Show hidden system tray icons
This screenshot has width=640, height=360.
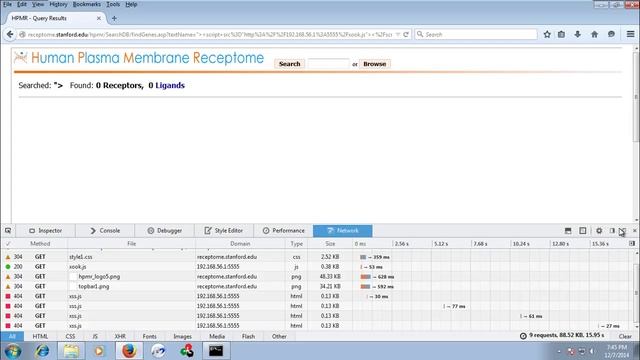558,351
